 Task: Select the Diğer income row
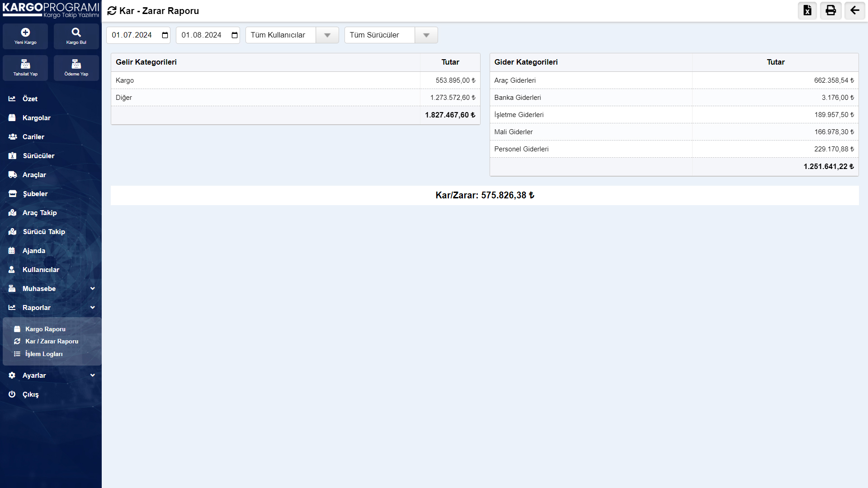[x=295, y=98]
